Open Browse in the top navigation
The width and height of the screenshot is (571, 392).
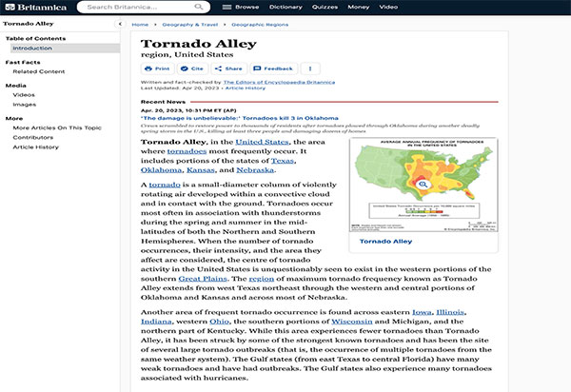tap(246, 7)
